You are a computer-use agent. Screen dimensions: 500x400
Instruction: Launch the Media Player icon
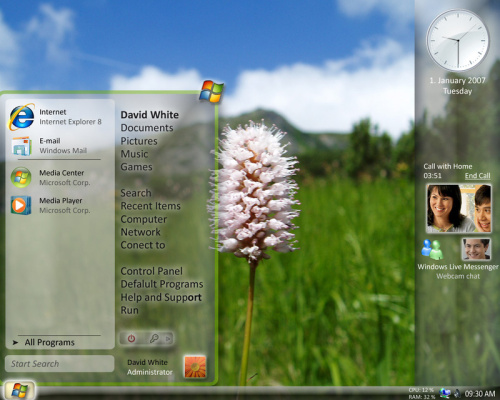pyautogui.click(x=21, y=205)
